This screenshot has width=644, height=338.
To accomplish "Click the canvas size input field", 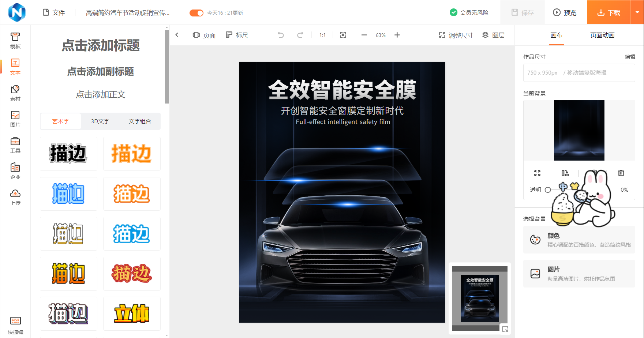I will [x=579, y=73].
